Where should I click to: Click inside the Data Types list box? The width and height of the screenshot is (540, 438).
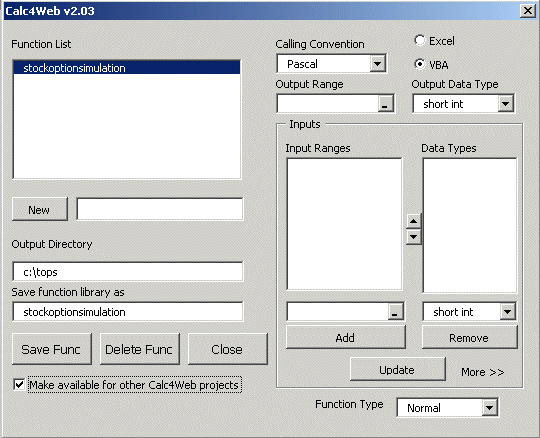tap(470, 225)
